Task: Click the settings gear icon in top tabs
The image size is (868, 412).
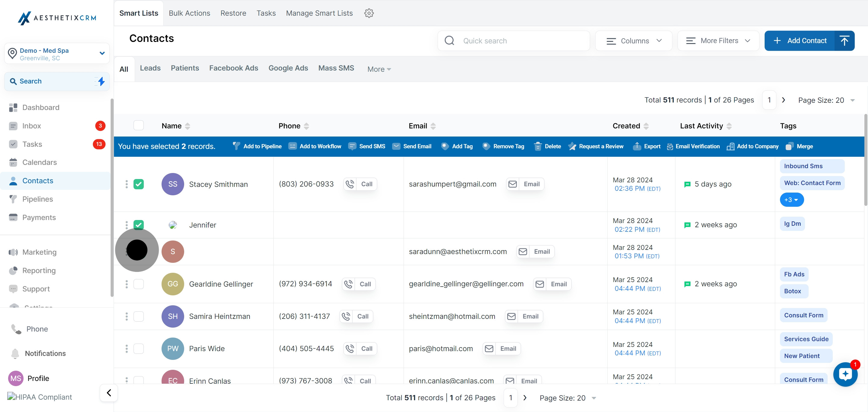Action: [369, 13]
